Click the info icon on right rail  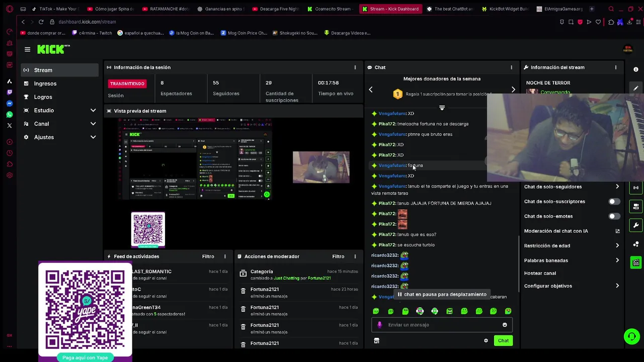[x=636, y=69]
